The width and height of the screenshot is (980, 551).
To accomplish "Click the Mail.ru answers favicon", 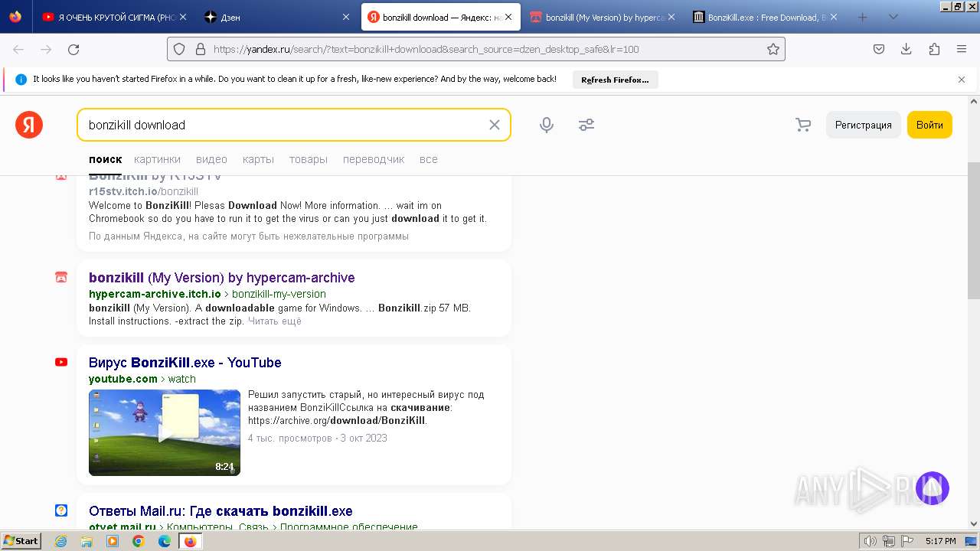I will tap(61, 510).
